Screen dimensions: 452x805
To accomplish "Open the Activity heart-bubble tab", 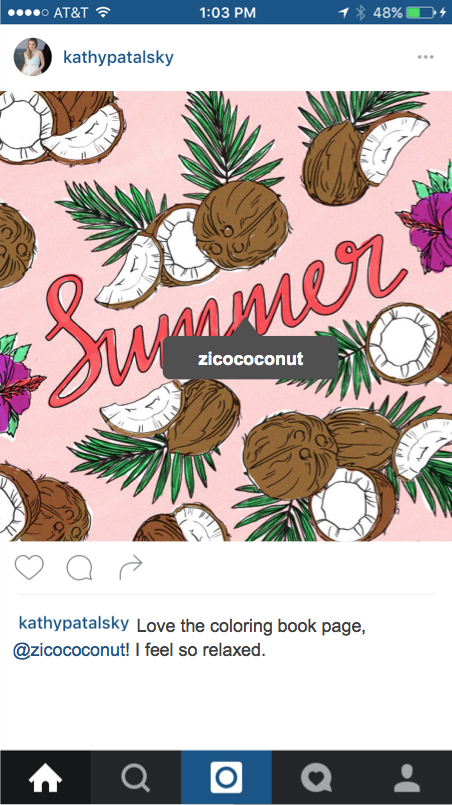I will [x=316, y=777].
